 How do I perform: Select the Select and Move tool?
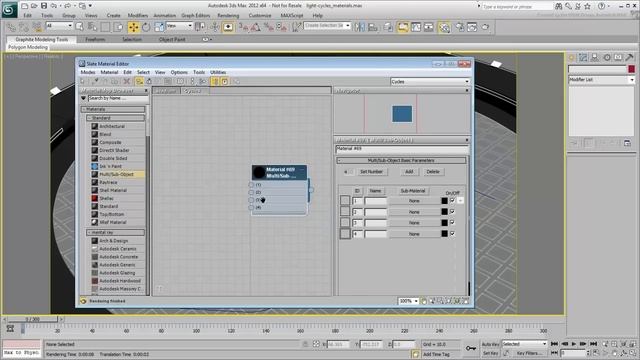click(133, 27)
